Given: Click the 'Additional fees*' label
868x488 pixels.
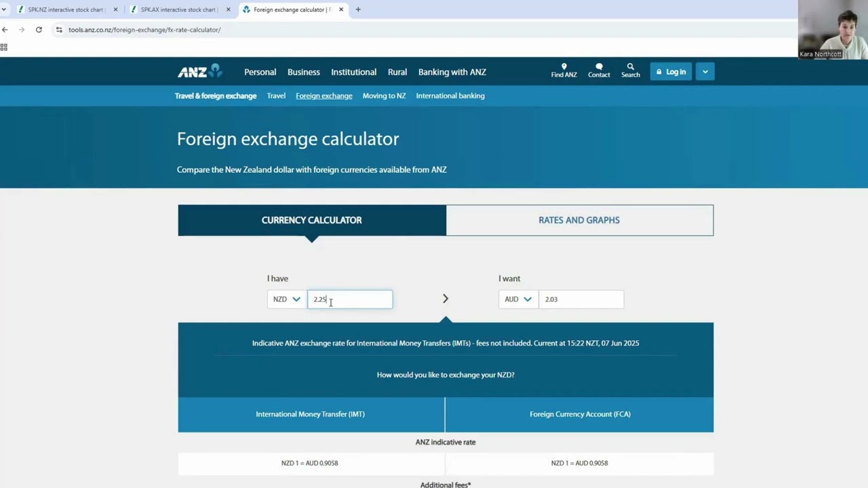Looking at the screenshot, I should [446, 485].
